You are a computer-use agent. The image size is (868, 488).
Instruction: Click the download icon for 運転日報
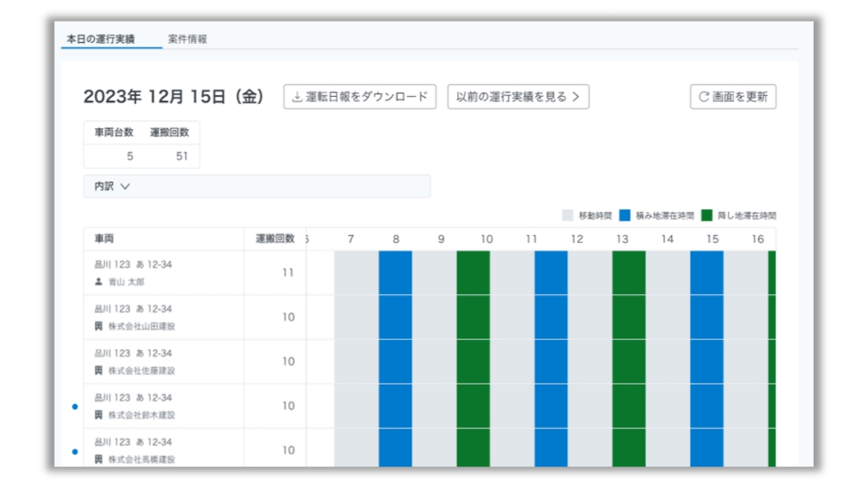tap(297, 97)
